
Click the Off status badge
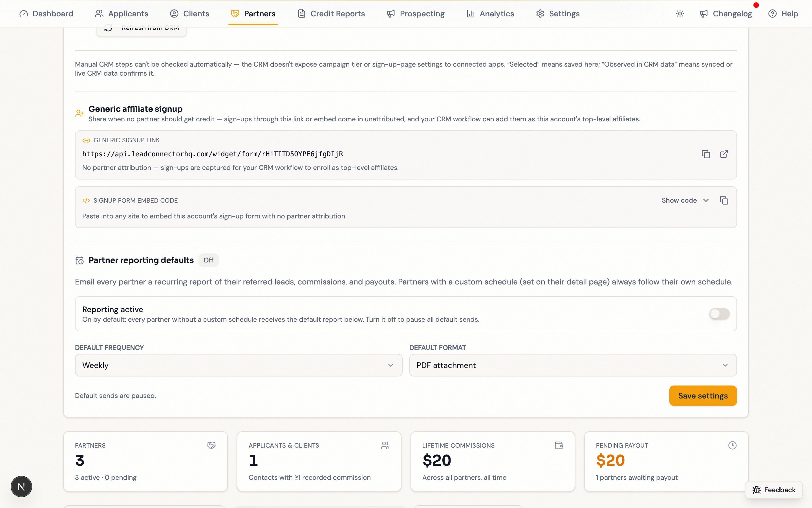point(208,260)
